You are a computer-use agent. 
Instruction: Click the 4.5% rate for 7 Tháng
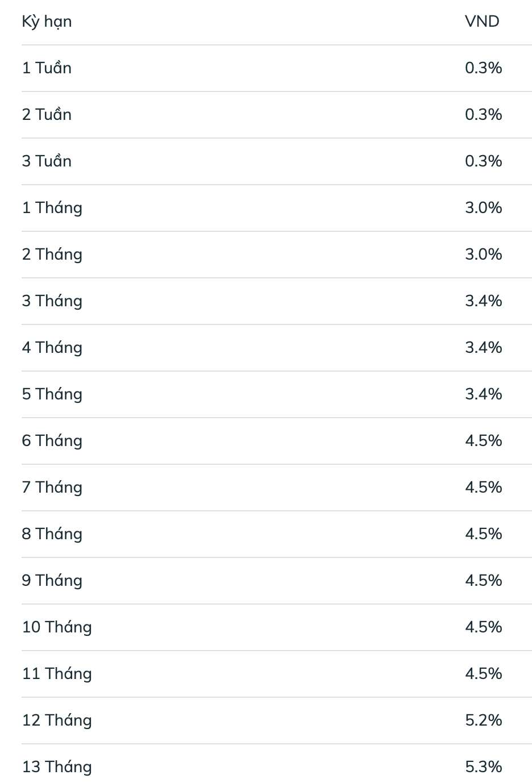[483, 488]
